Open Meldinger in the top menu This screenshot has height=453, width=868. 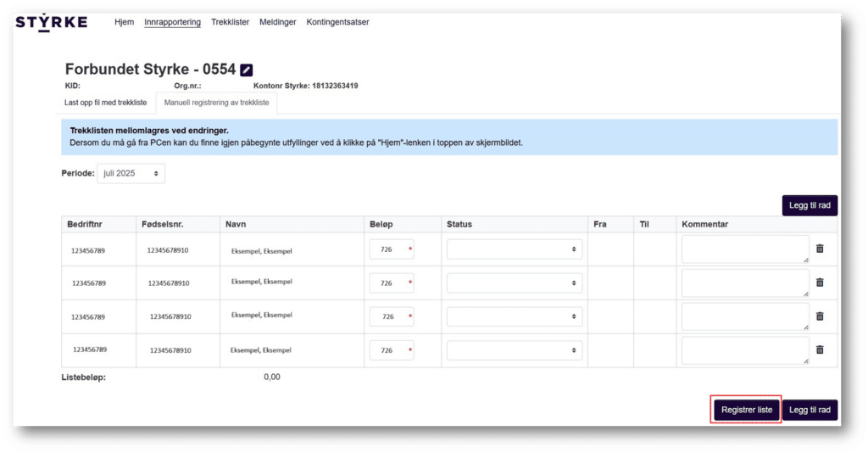pos(278,22)
